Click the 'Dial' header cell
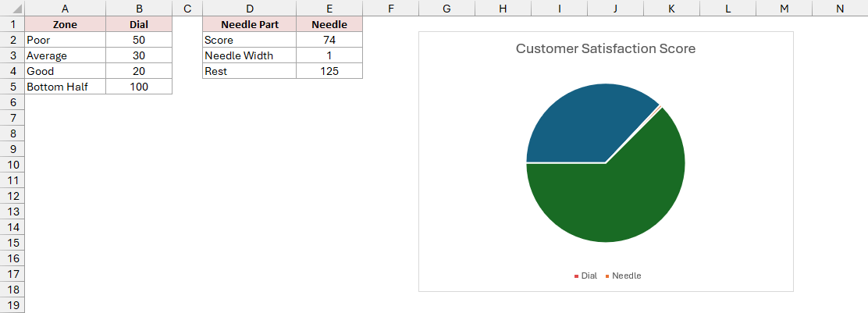The image size is (868, 313). [x=139, y=24]
